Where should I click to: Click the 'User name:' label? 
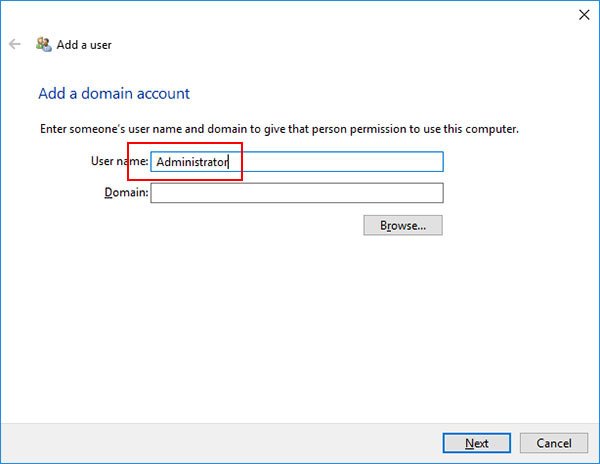(x=119, y=161)
